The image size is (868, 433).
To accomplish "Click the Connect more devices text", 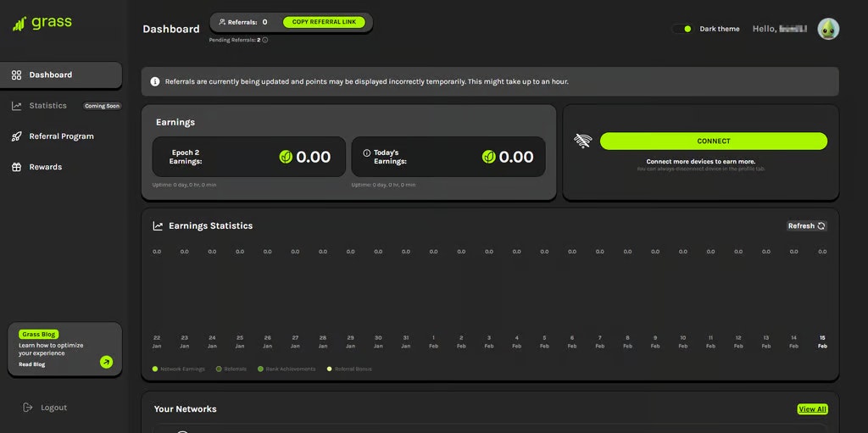I will (x=701, y=162).
